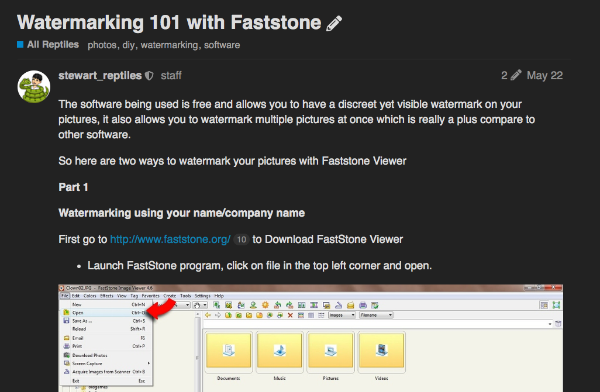This screenshot has width=600, height=392.
Task: Select the photos tag
Action: pos(102,45)
